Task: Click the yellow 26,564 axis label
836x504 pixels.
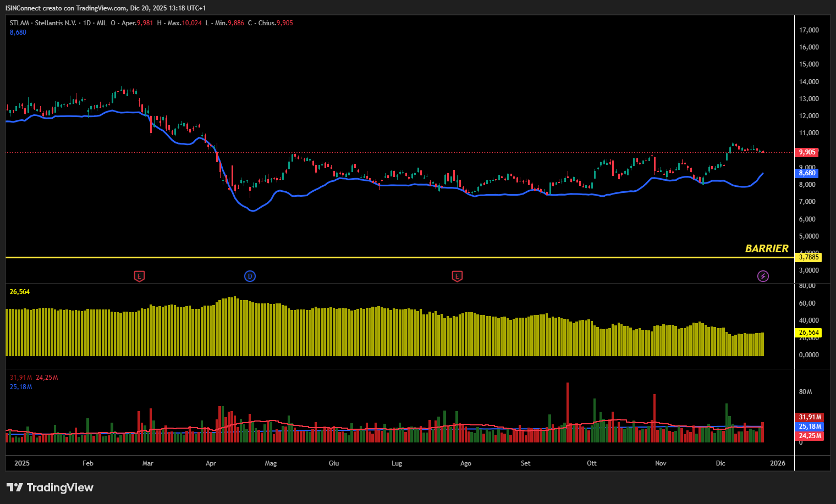Action: click(x=809, y=333)
